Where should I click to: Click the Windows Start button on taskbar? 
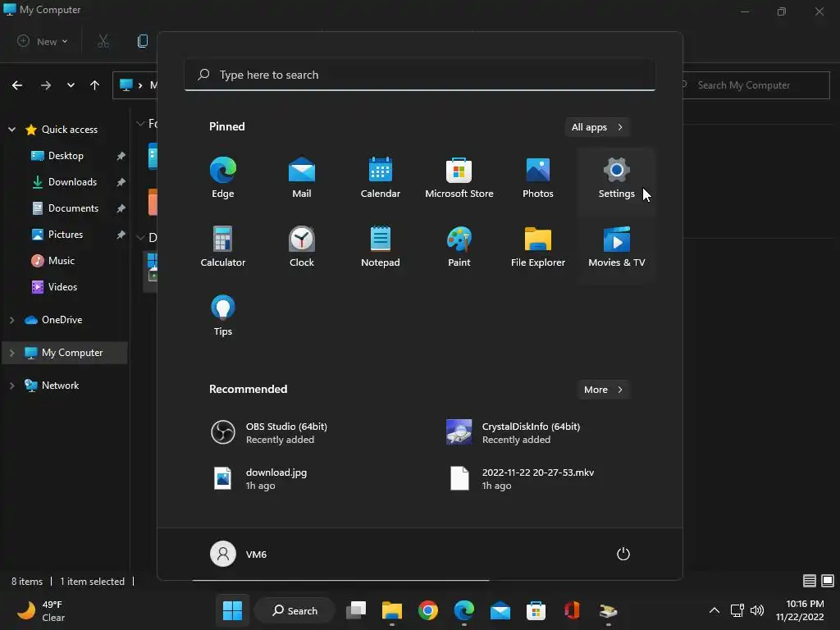pos(232,610)
